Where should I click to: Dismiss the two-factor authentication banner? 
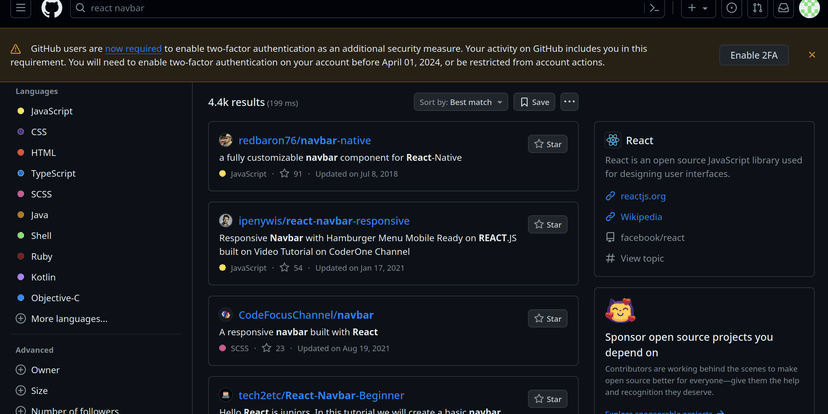(812, 55)
